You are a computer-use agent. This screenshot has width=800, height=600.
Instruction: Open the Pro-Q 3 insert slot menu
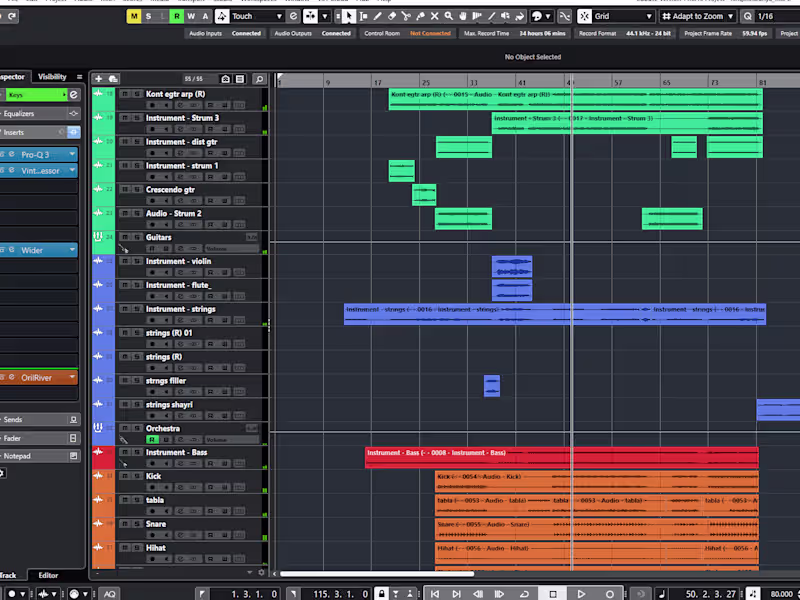click(72, 154)
